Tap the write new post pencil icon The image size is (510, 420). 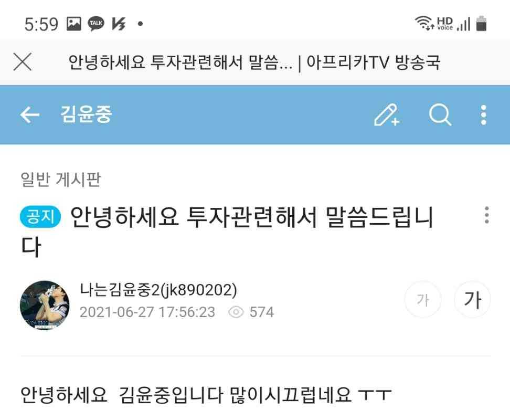click(x=387, y=114)
